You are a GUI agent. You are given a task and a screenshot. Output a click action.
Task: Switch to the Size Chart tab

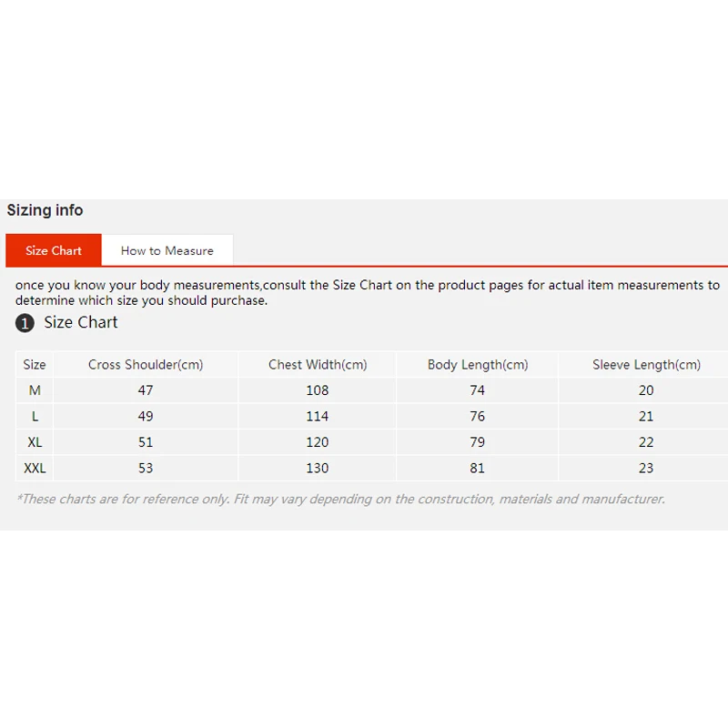coord(54,250)
